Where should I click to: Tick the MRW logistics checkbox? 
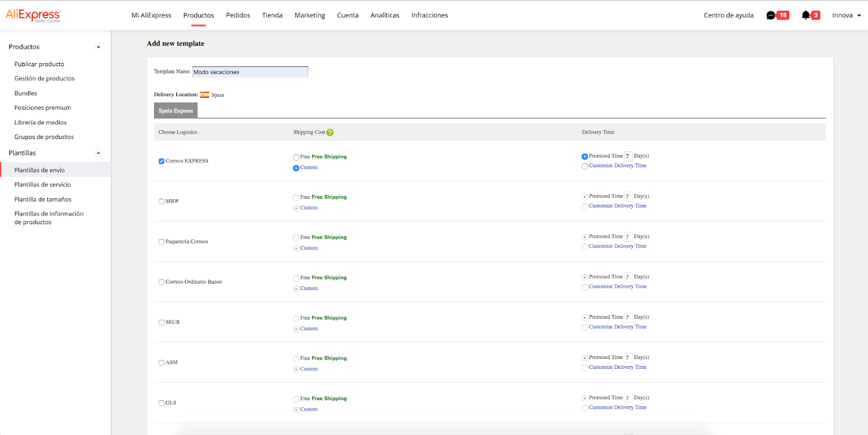161,201
